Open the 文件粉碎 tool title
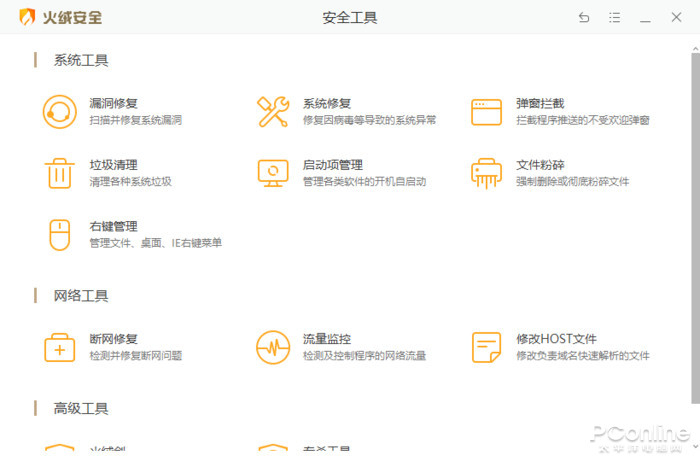The width and height of the screenshot is (700, 461). tap(540, 165)
